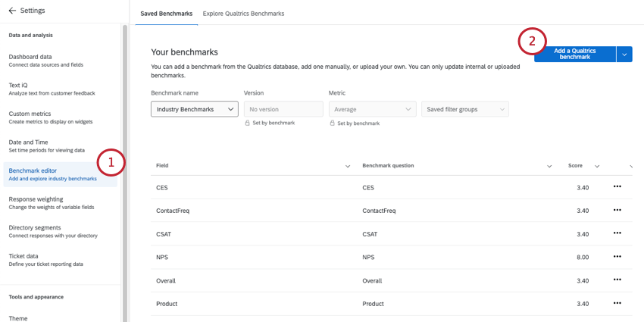The image size is (644, 322).
Task: Open three-dot menu for CSAT row
Action: 617,233
